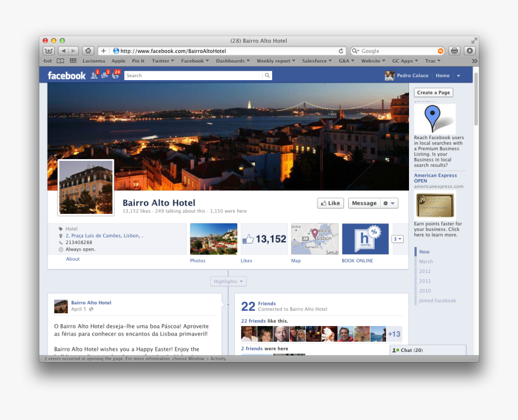Go to the home page icon
This screenshot has height=420, width=518.
88,51
